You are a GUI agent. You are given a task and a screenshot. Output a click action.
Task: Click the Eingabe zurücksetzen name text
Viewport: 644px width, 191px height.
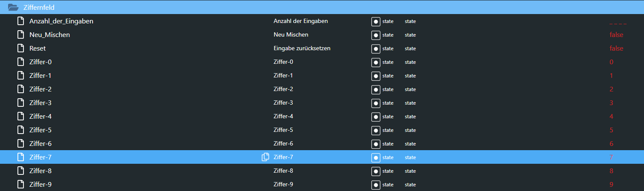pyautogui.click(x=302, y=48)
